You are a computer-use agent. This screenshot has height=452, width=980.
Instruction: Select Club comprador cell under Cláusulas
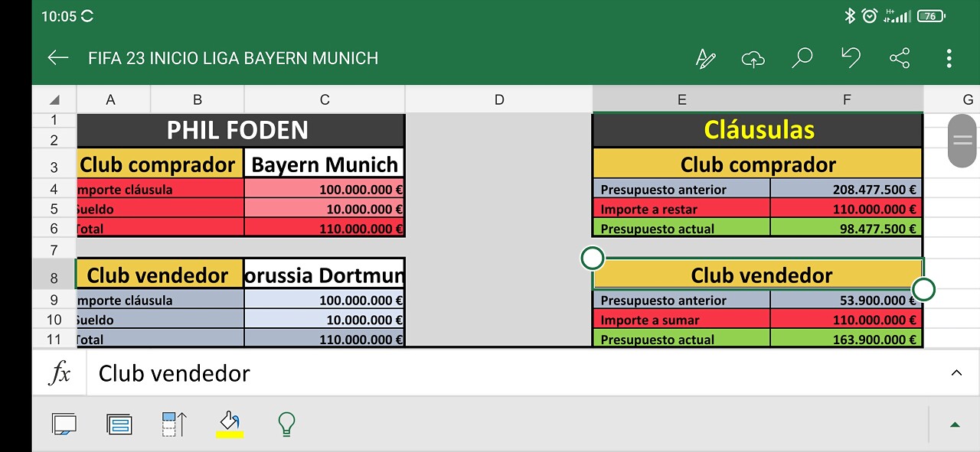758,164
